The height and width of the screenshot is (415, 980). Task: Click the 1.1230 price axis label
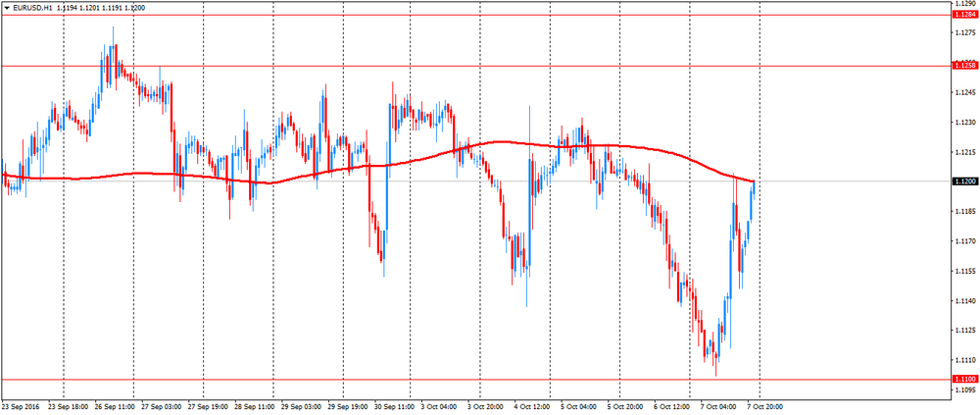pos(963,123)
